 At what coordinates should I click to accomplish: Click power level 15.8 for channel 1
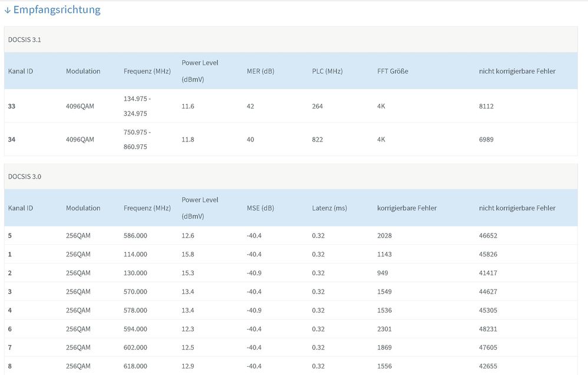(x=188, y=255)
